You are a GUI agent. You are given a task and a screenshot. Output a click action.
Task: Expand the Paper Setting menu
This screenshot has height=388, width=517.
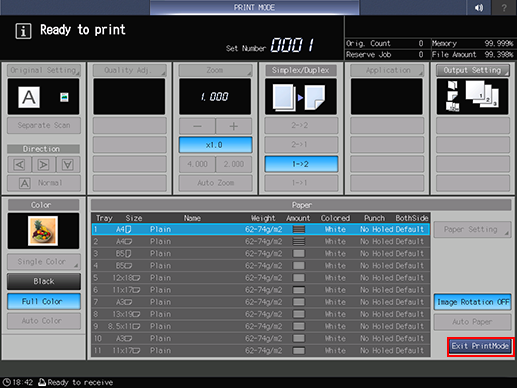(x=472, y=229)
